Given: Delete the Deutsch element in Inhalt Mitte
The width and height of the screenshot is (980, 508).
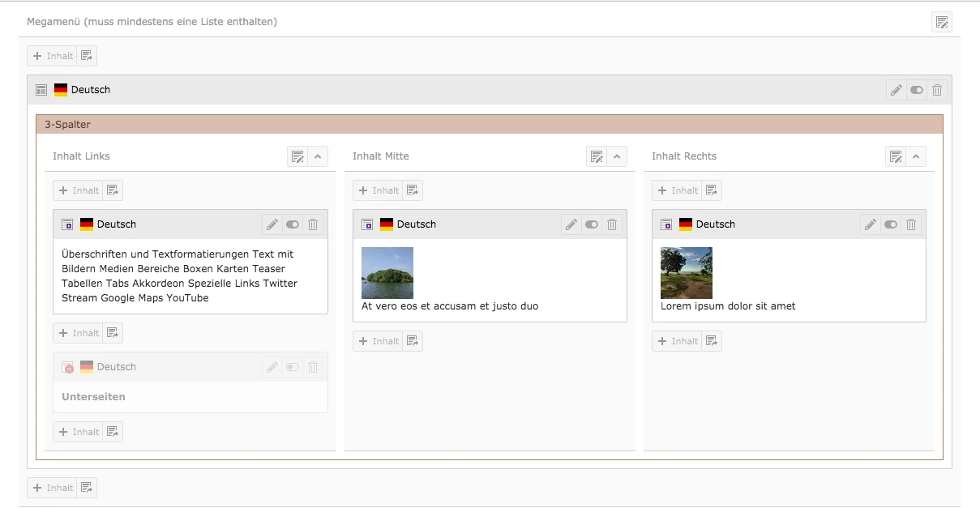Looking at the screenshot, I should click(612, 224).
